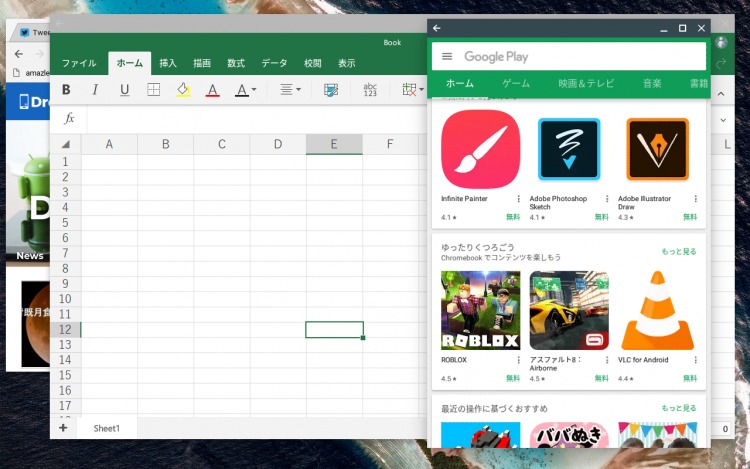Open text alignment dropdown

coord(290,89)
